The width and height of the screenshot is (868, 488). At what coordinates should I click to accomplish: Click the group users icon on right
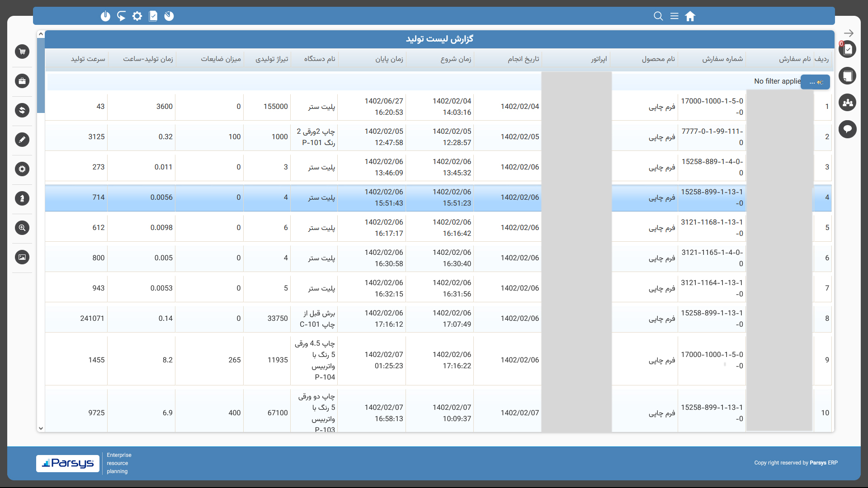pos(848,103)
